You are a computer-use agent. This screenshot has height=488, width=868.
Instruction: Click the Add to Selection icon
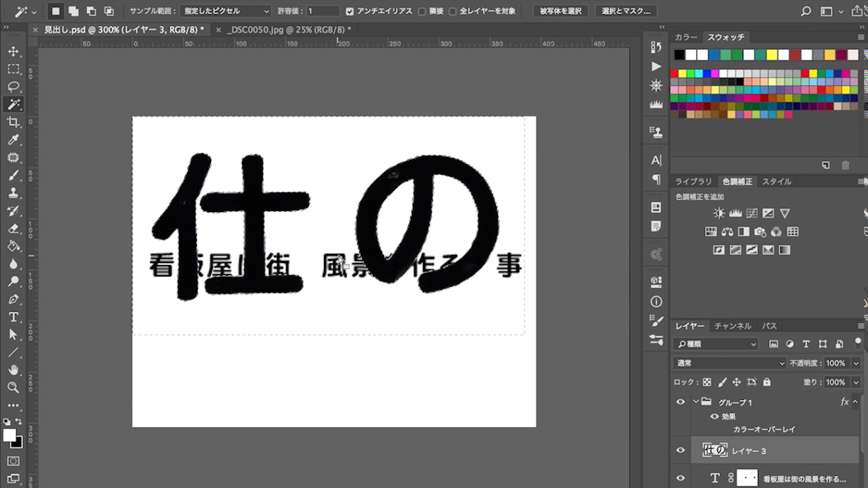click(74, 12)
